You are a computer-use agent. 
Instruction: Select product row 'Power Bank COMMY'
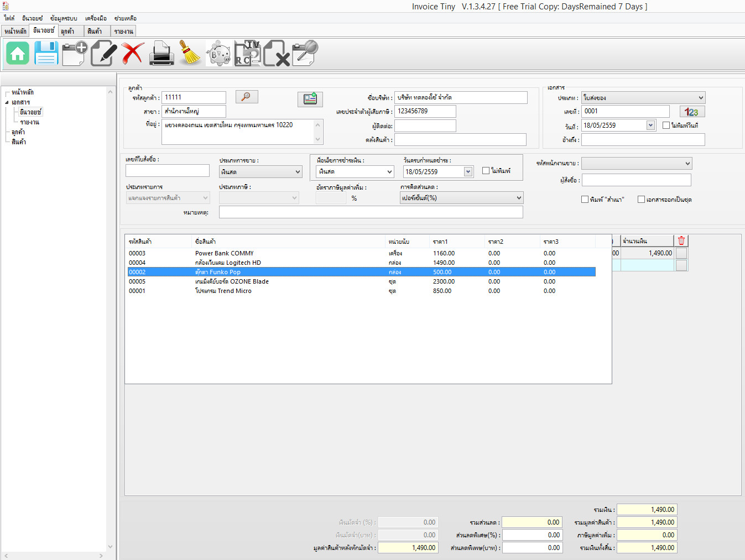pyautogui.click(x=224, y=253)
